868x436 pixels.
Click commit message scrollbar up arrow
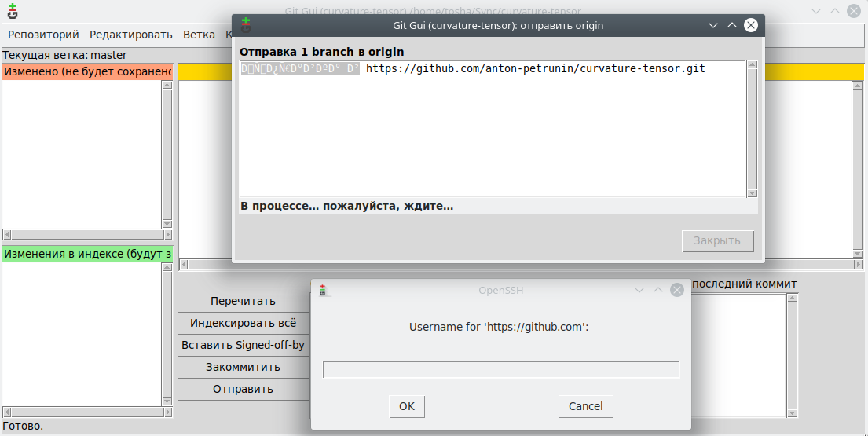tap(792, 299)
